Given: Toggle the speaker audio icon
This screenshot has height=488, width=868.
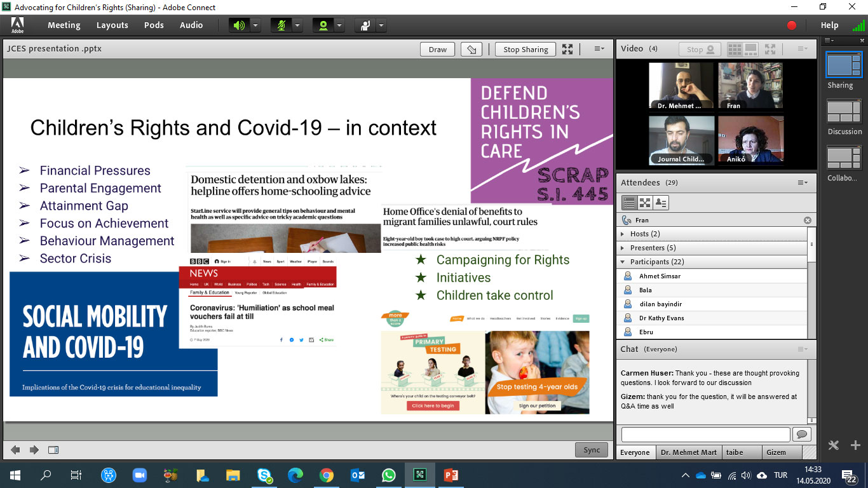Looking at the screenshot, I should 239,25.
